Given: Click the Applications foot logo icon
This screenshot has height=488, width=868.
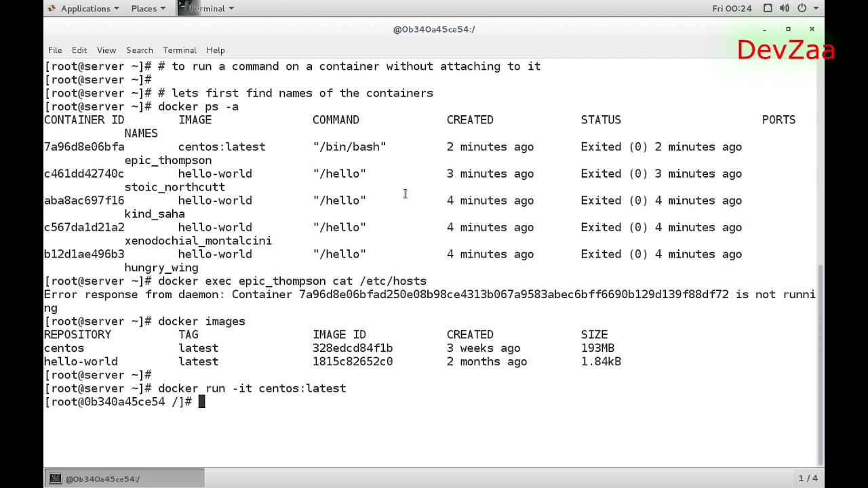Looking at the screenshot, I should click(52, 8).
